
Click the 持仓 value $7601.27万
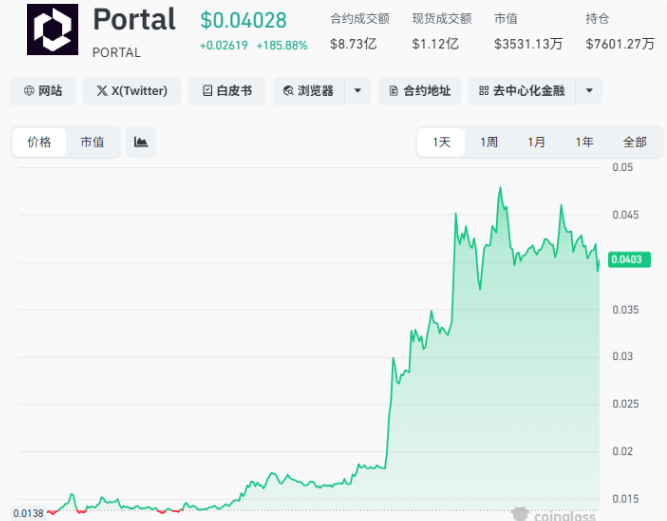[x=620, y=44]
